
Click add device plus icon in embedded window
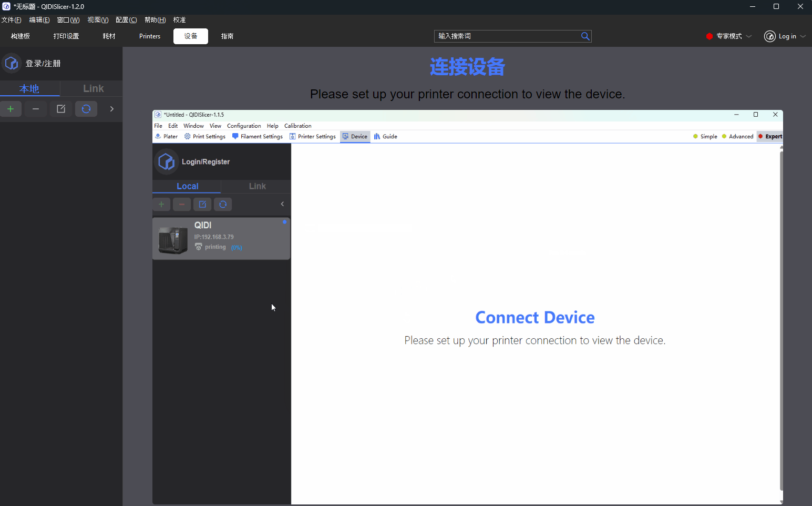coord(161,204)
